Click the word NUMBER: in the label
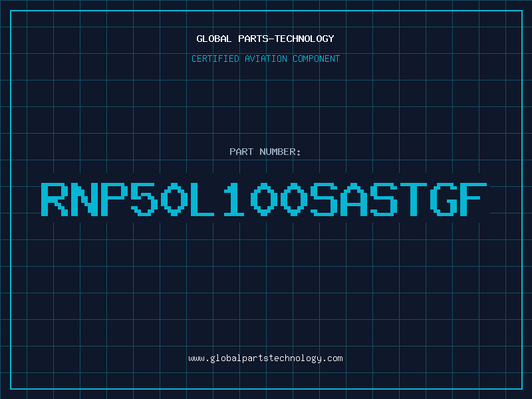The image size is (532, 399). point(280,152)
